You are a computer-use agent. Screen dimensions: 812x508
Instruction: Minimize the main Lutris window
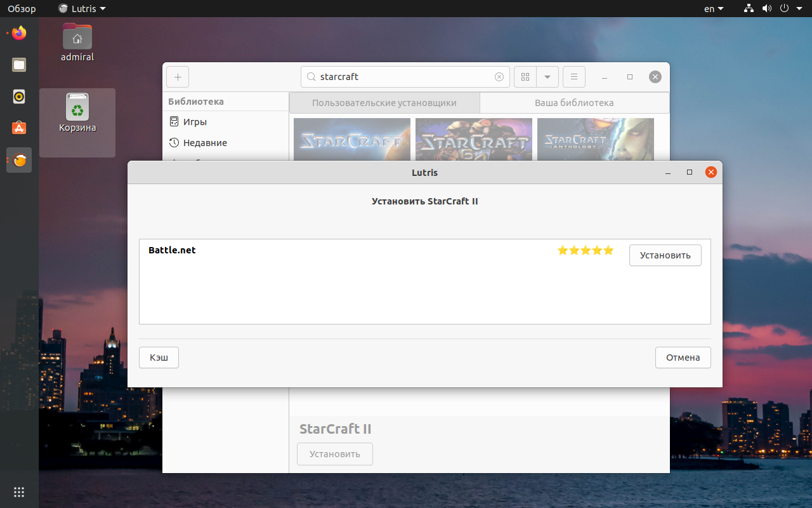(605, 77)
